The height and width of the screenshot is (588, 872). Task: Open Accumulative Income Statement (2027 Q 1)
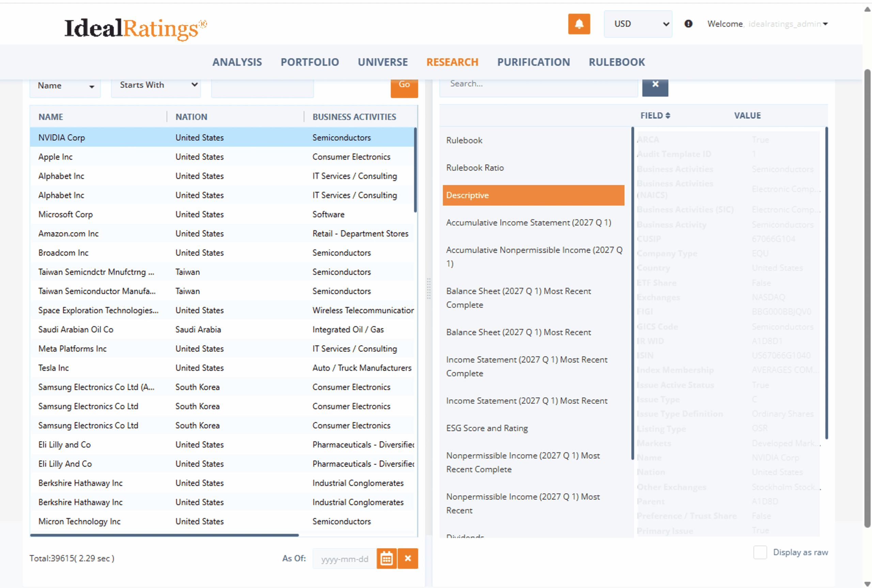[533, 222]
